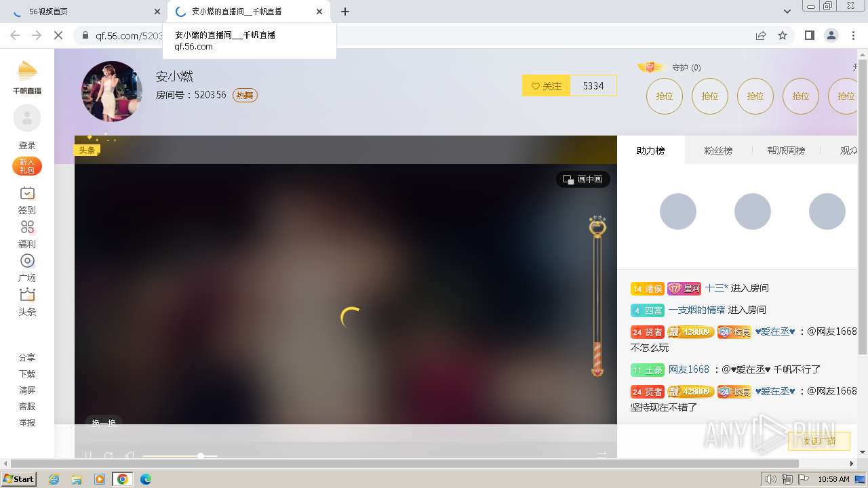Share this page icon in address bar

761,35
